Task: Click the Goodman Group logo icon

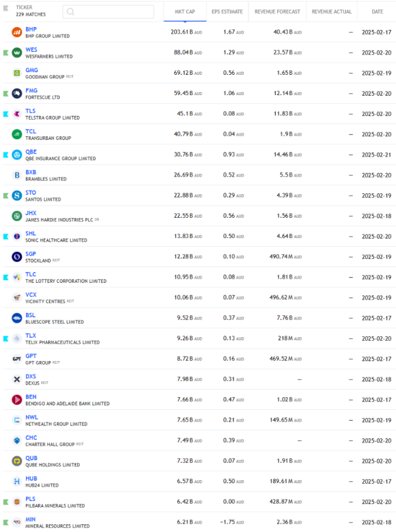Action: coord(17,73)
